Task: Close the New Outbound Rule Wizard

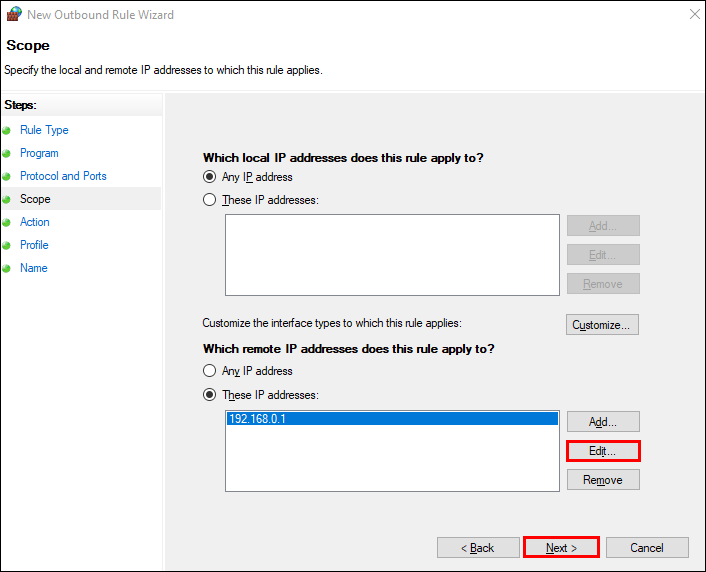Action: [x=694, y=15]
